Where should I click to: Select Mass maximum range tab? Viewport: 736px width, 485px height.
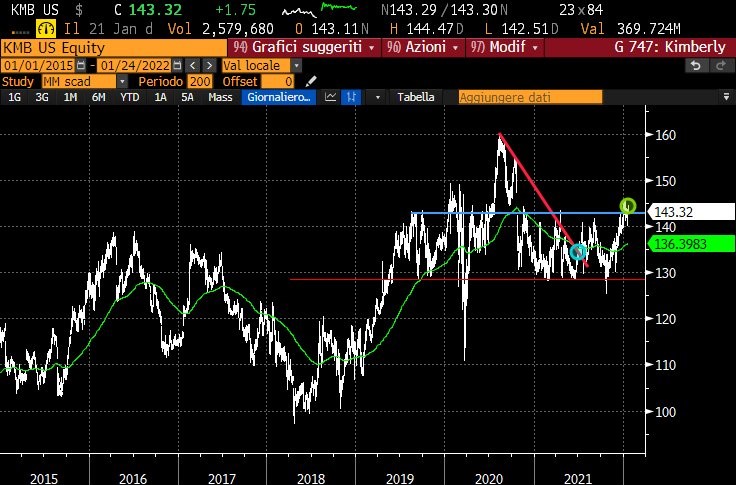pyautogui.click(x=220, y=97)
